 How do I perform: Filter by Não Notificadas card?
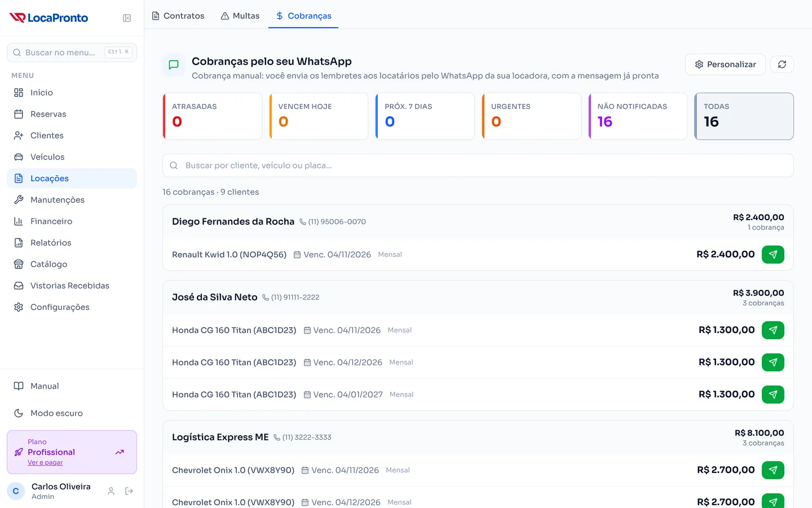coord(638,116)
